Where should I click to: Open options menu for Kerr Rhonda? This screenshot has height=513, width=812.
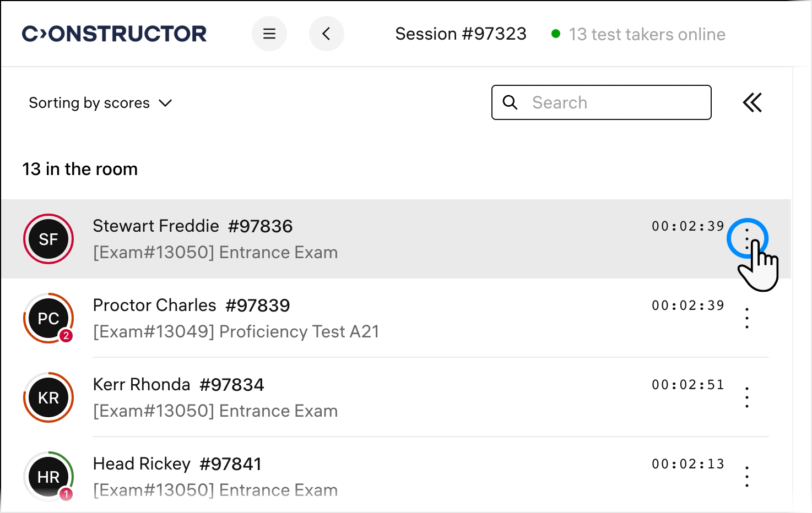point(747,397)
